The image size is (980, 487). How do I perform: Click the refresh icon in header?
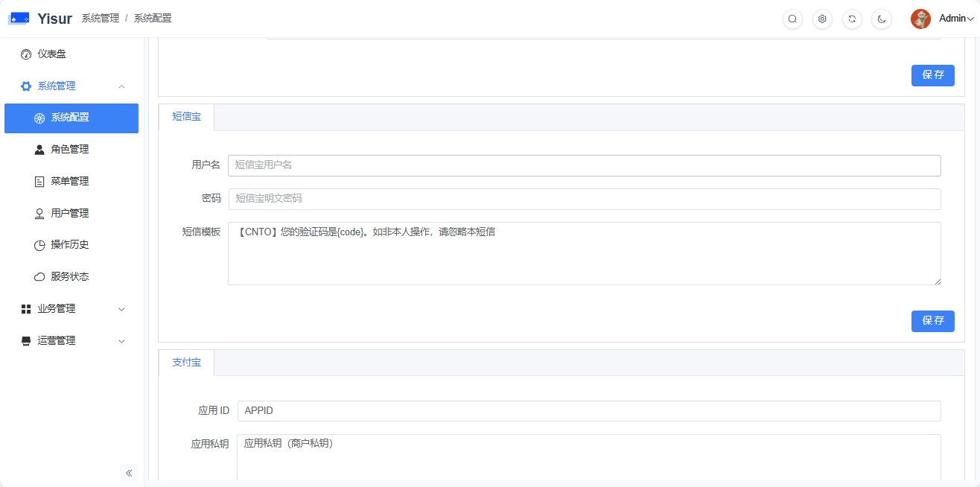[852, 19]
